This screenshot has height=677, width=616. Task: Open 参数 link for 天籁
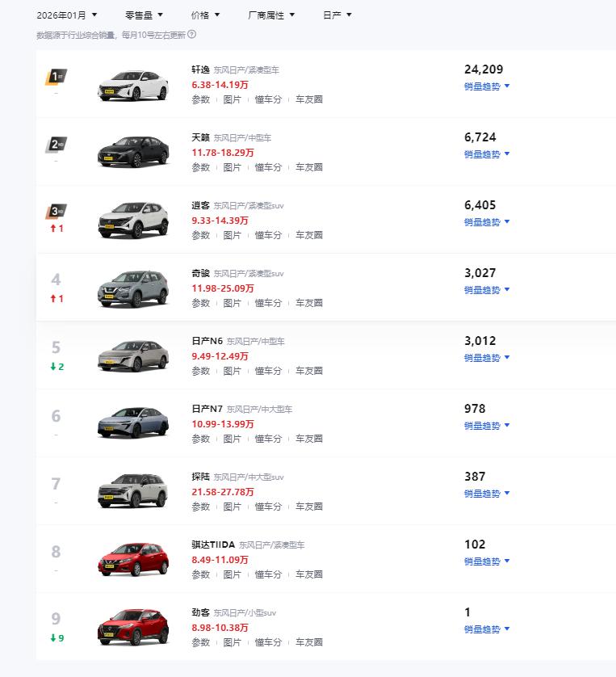[200, 167]
